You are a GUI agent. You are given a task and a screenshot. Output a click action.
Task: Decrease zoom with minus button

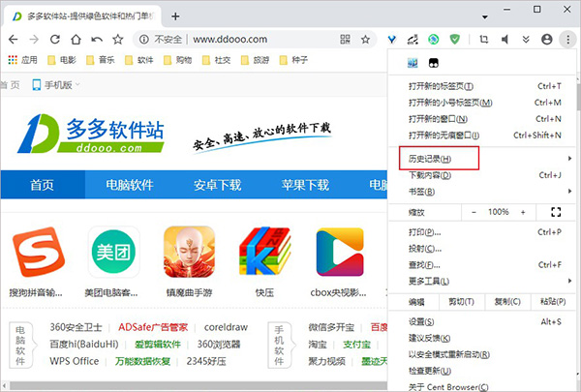[474, 212]
